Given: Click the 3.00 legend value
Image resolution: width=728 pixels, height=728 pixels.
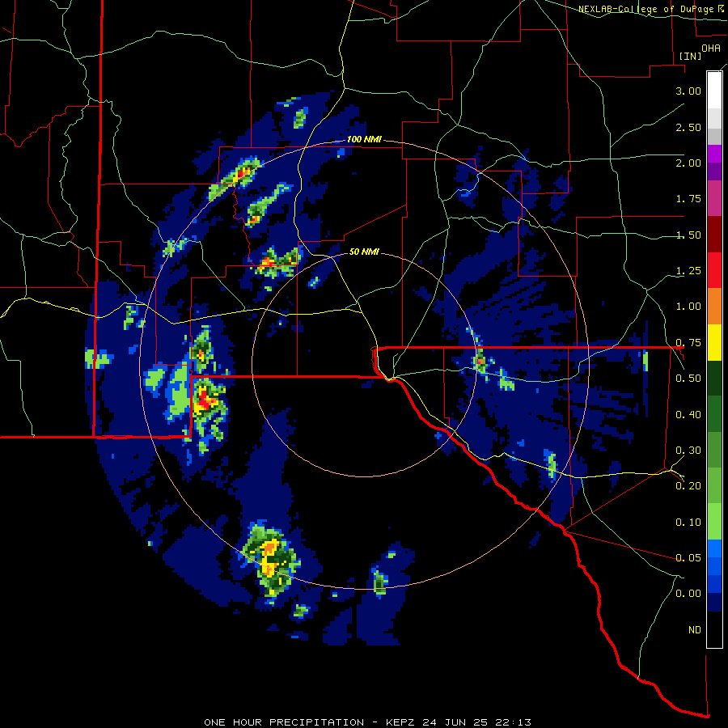Looking at the screenshot, I should (688, 91).
